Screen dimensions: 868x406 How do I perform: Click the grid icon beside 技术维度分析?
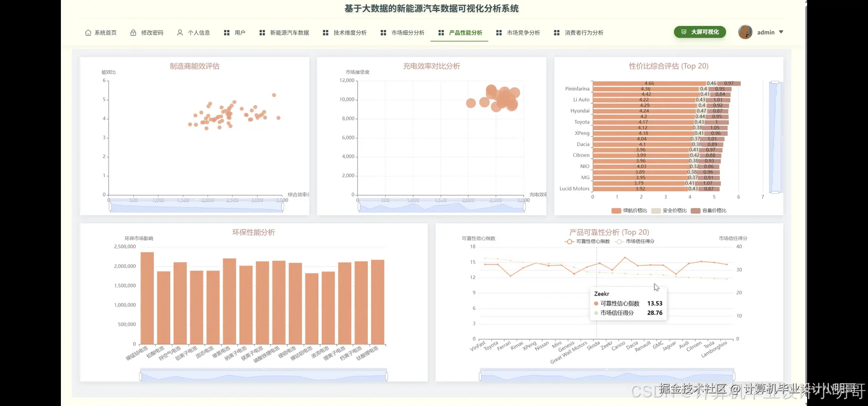(325, 33)
